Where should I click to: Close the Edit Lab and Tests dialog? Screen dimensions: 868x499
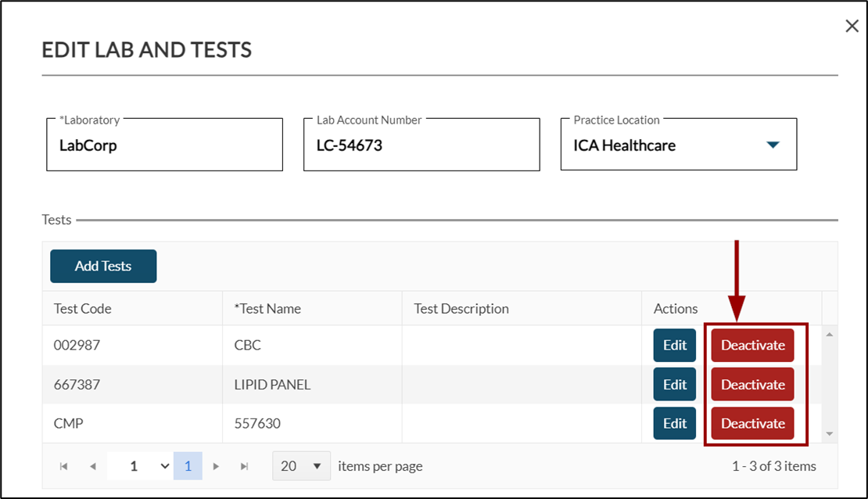pyautogui.click(x=852, y=27)
